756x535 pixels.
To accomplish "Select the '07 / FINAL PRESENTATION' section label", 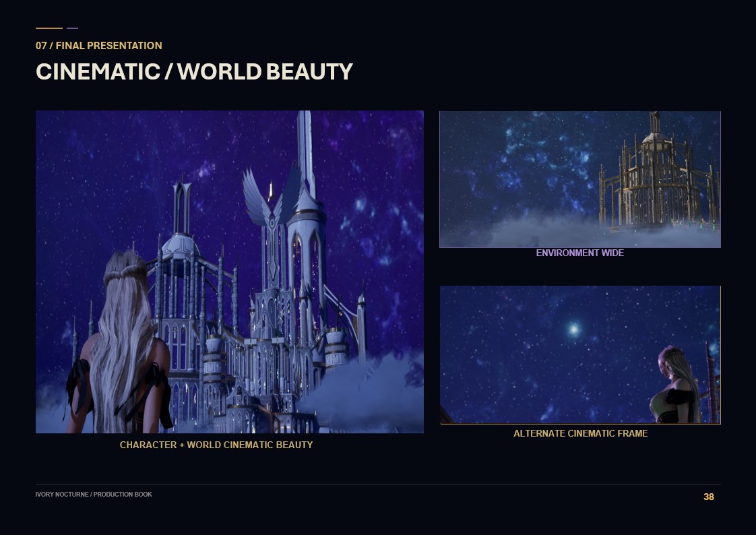I will pyautogui.click(x=99, y=46).
